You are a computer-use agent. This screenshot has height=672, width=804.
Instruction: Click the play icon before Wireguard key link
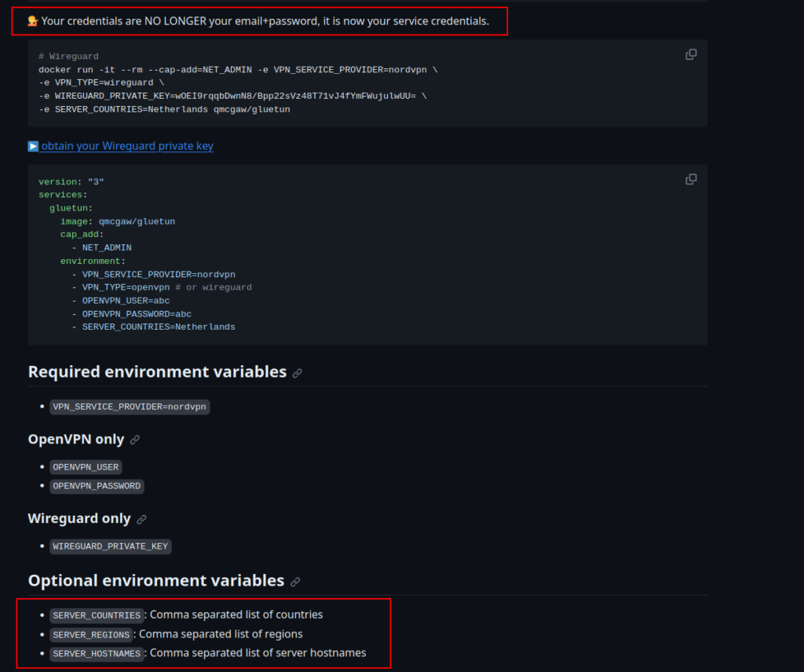33,146
